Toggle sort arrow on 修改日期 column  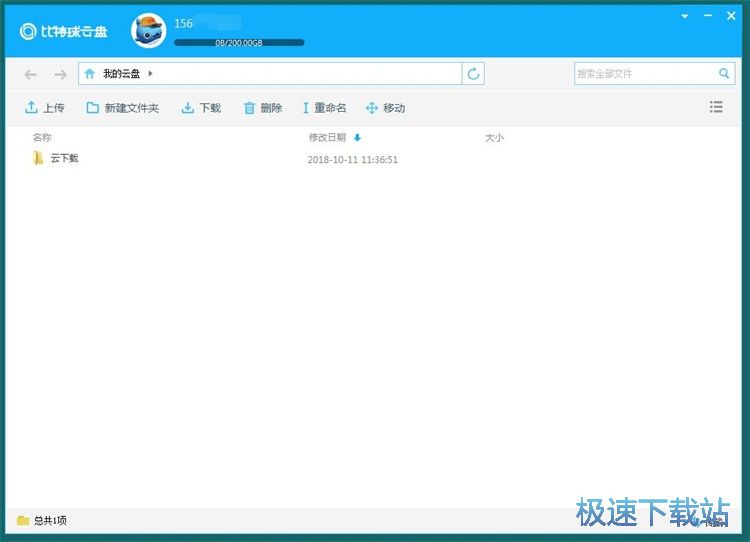coord(357,138)
